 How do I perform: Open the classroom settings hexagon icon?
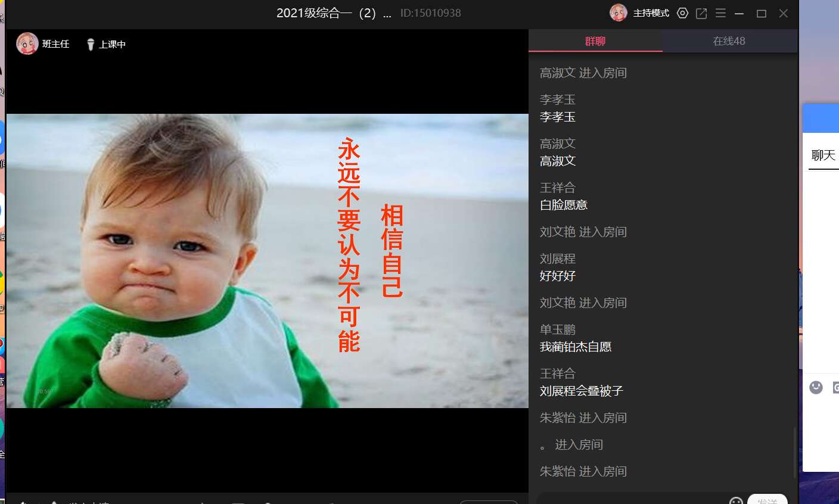coord(682,13)
